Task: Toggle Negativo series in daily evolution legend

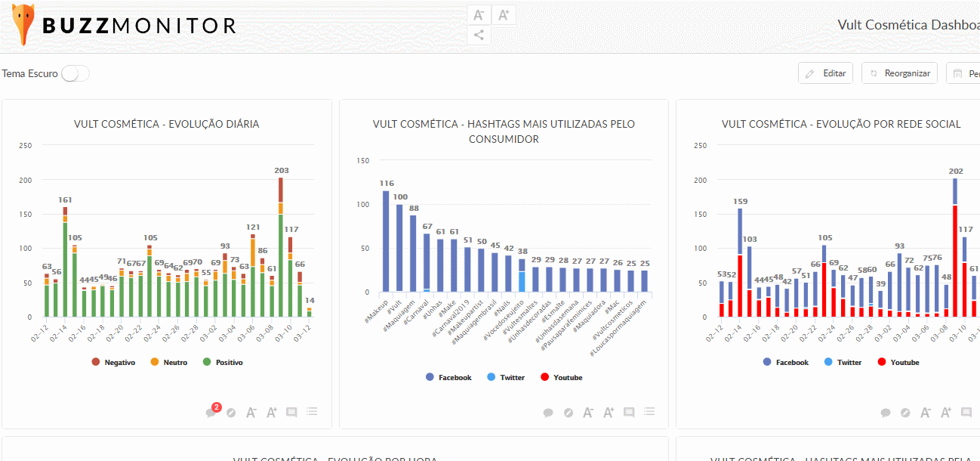Action: (113, 363)
